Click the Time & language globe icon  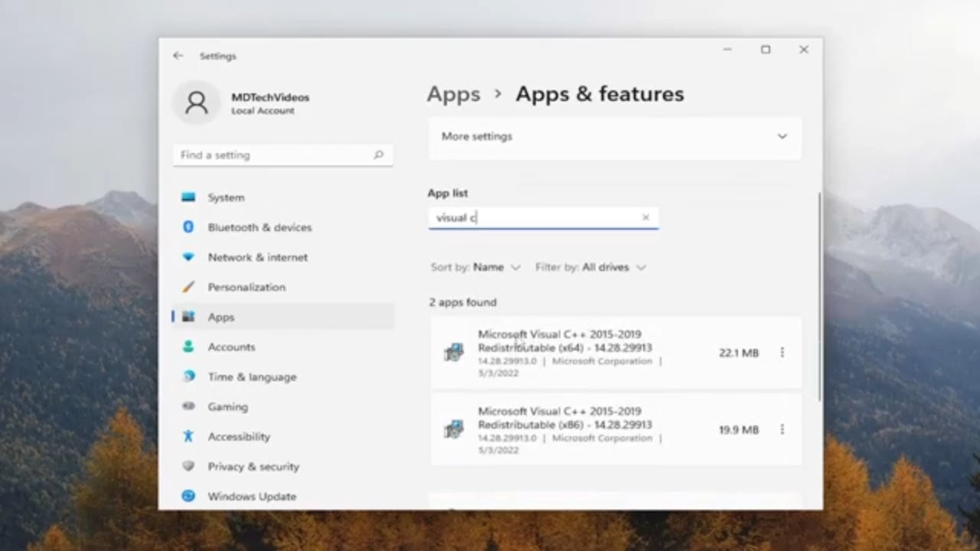pyautogui.click(x=188, y=377)
